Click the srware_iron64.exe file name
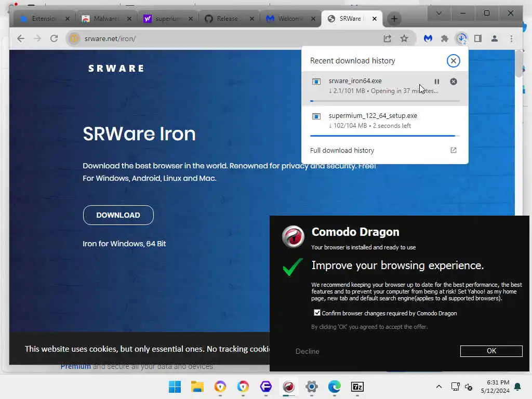The height and width of the screenshot is (399, 532). pos(355,81)
